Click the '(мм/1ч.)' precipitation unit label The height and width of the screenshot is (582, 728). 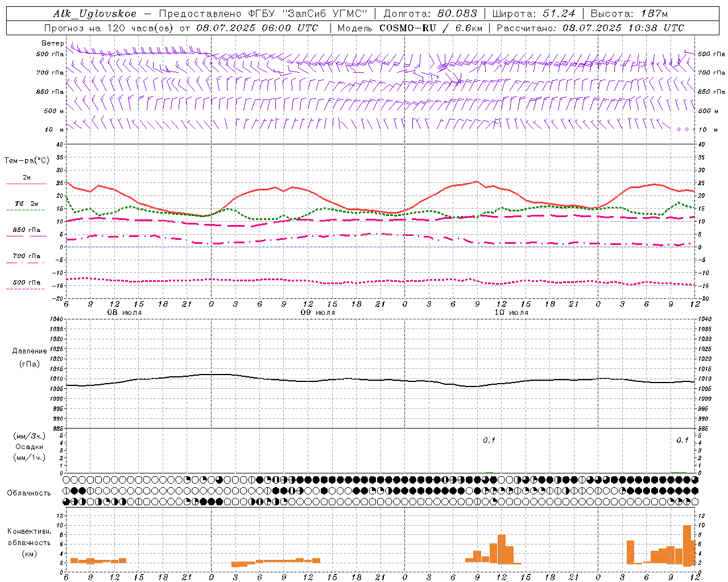[x=30, y=458]
